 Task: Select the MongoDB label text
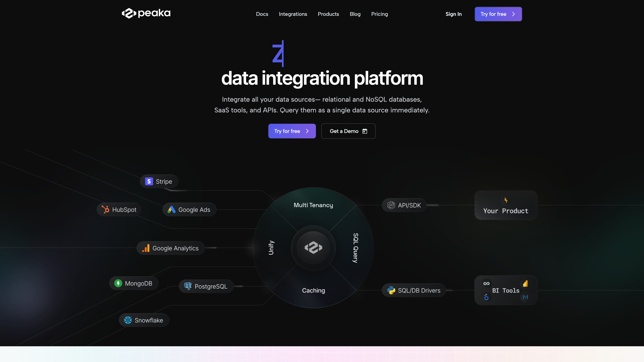tap(138, 283)
